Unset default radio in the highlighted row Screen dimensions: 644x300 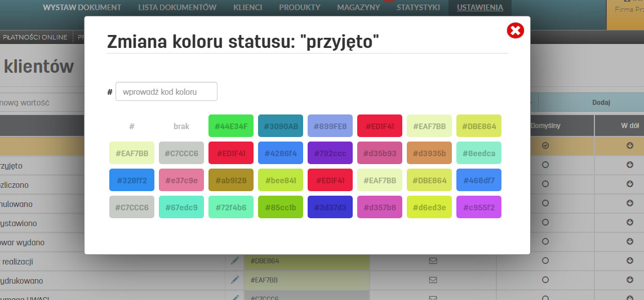coord(545,145)
